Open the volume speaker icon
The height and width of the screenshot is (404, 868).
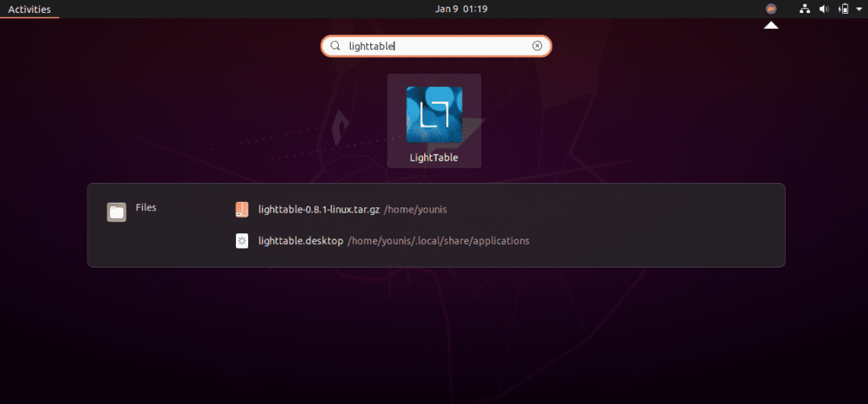[825, 9]
